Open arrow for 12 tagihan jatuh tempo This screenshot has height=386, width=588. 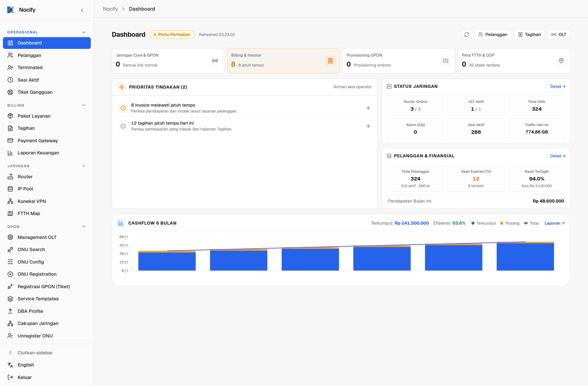click(x=368, y=126)
